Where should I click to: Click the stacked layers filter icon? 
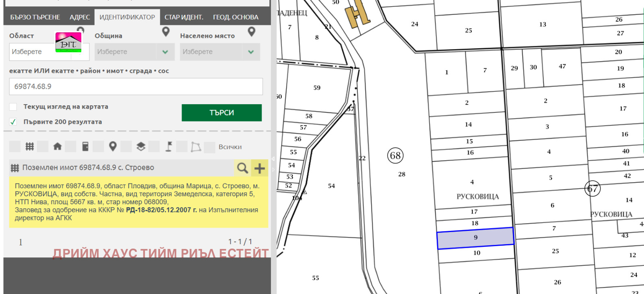pyautogui.click(x=141, y=147)
